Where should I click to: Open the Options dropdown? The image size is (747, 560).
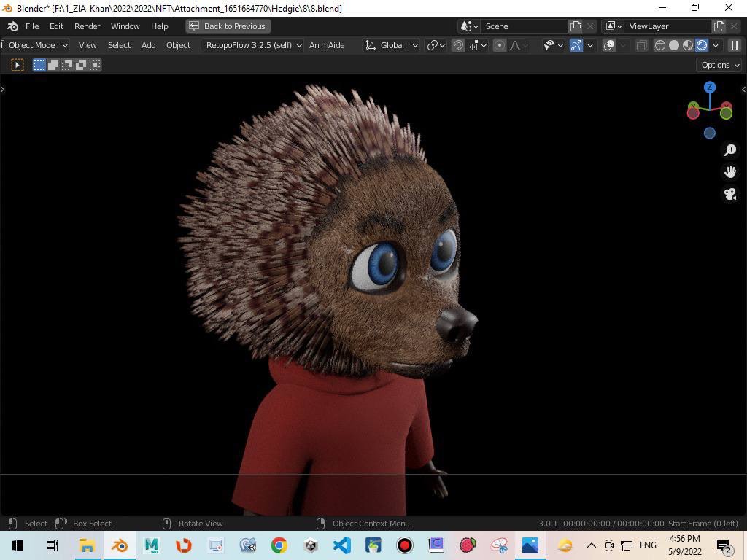pos(719,65)
